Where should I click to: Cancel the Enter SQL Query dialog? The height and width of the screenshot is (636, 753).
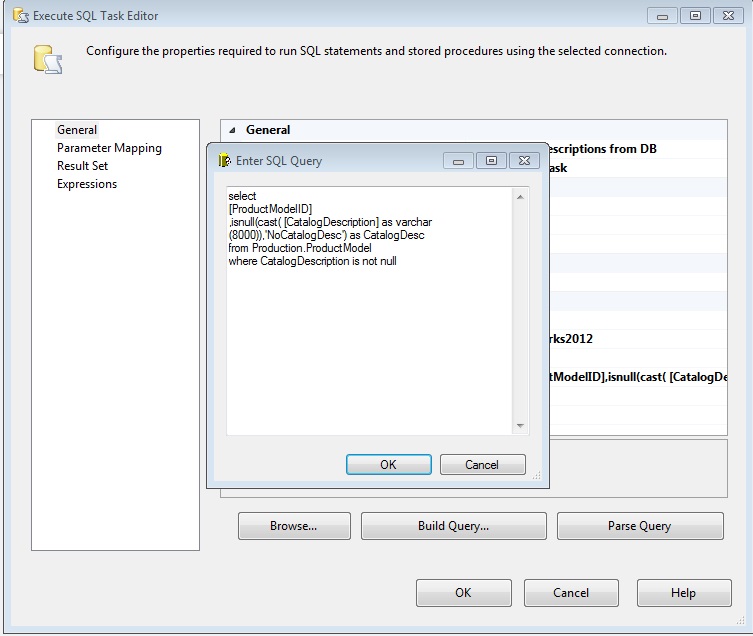pyautogui.click(x=482, y=464)
